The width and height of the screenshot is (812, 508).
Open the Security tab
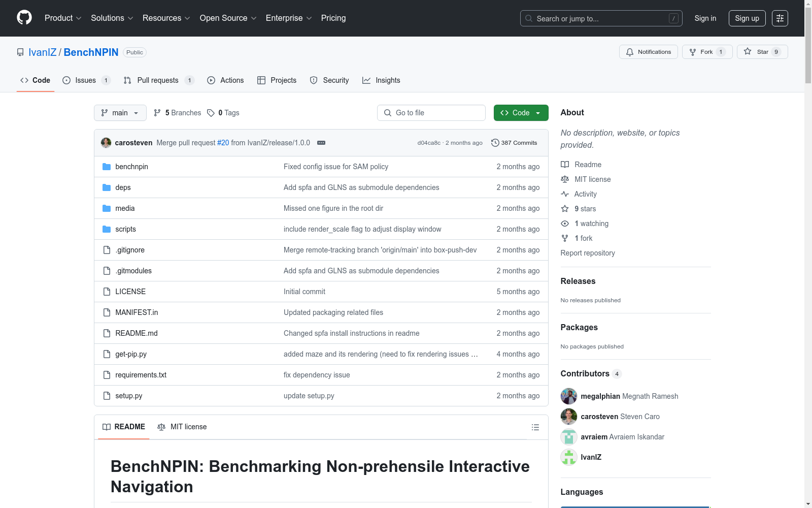pyautogui.click(x=329, y=80)
